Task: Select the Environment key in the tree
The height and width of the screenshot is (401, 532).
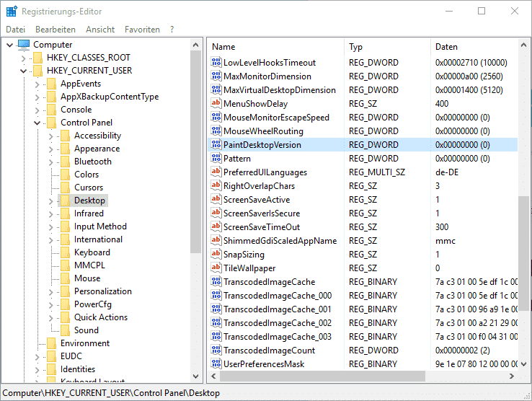Action: (85, 343)
